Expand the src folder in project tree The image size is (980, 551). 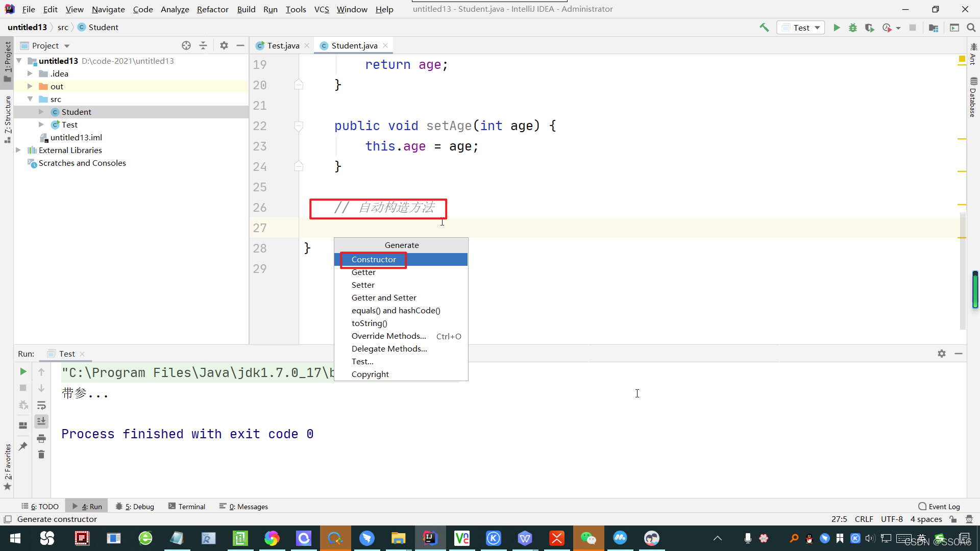tap(30, 99)
